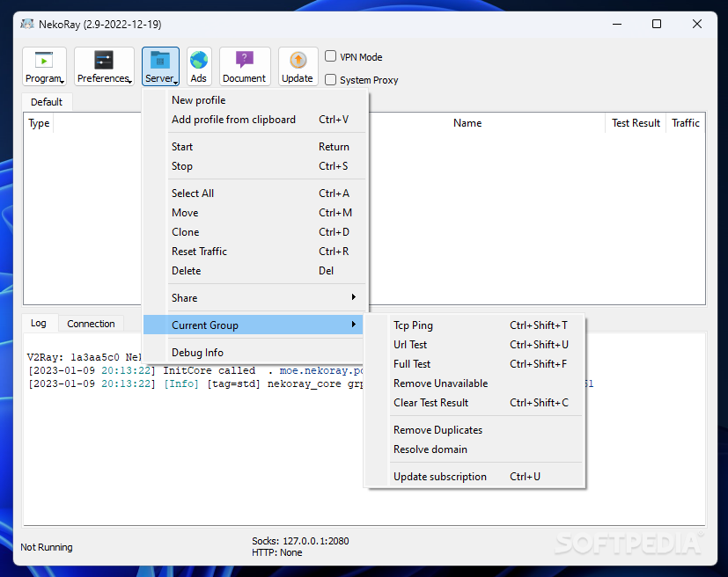The image size is (728, 577).
Task: Click the NekoRay title bar app icon
Action: tap(27, 24)
